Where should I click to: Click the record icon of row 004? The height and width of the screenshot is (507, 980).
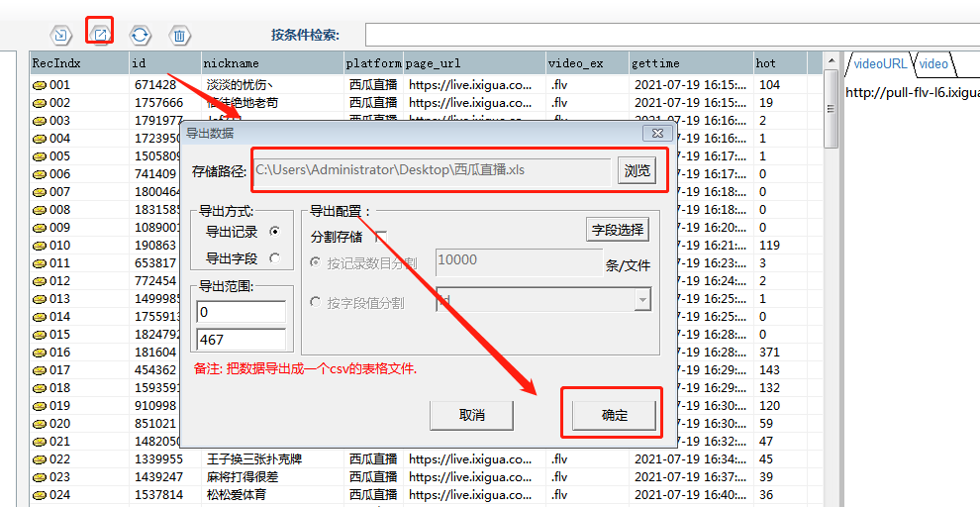40,139
